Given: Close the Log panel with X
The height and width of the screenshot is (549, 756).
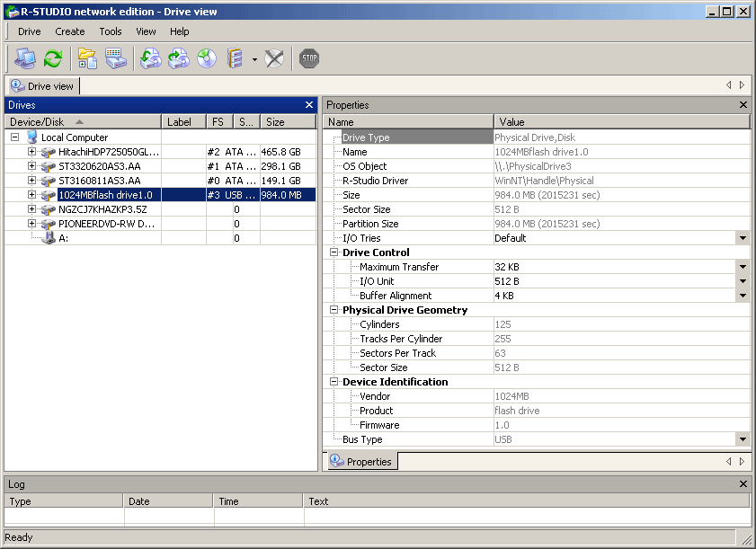Looking at the screenshot, I should click(743, 484).
